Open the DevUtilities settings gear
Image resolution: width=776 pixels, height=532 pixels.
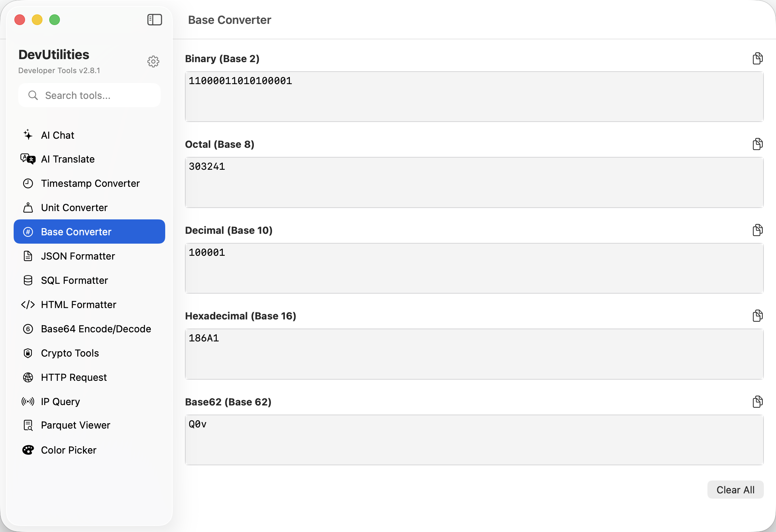tap(153, 61)
